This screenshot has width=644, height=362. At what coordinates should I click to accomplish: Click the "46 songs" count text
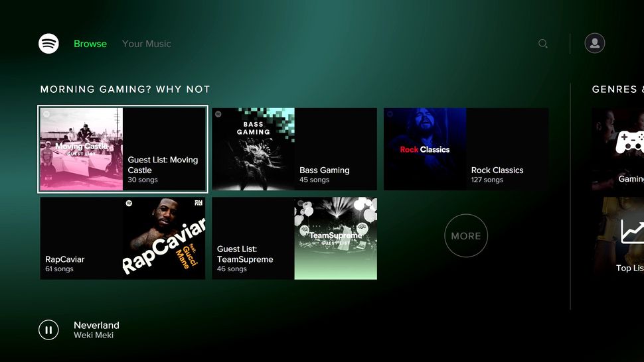(232, 269)
